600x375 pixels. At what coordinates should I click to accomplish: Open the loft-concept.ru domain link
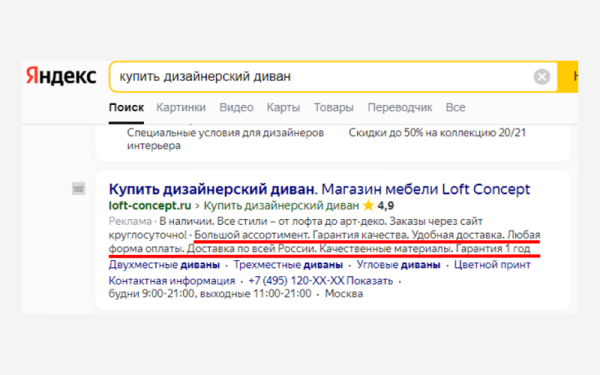150,206
